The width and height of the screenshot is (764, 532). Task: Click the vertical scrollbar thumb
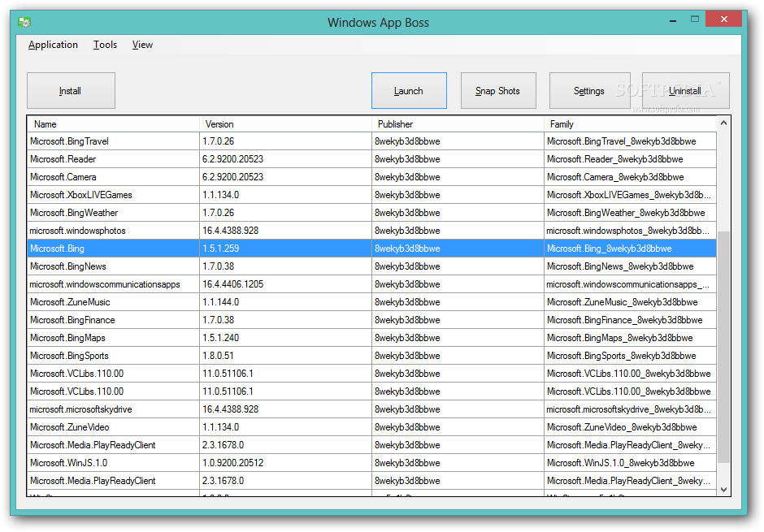tap(723, 347)
